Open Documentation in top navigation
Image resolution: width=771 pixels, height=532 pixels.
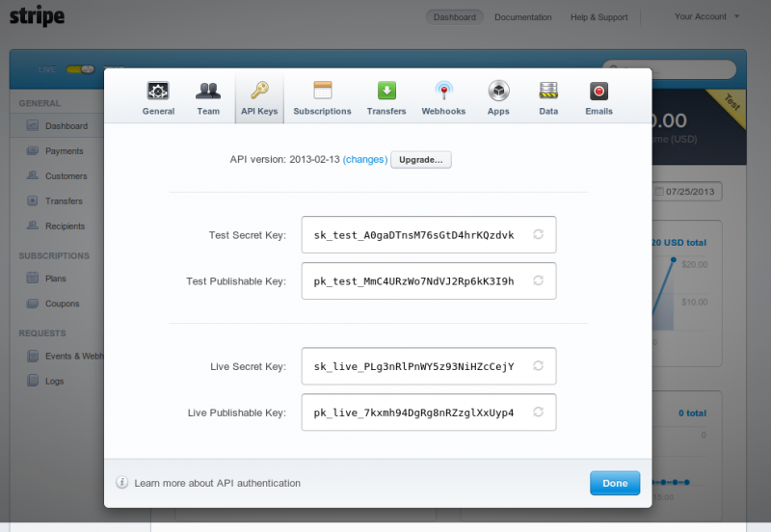(x=522, y=17)
